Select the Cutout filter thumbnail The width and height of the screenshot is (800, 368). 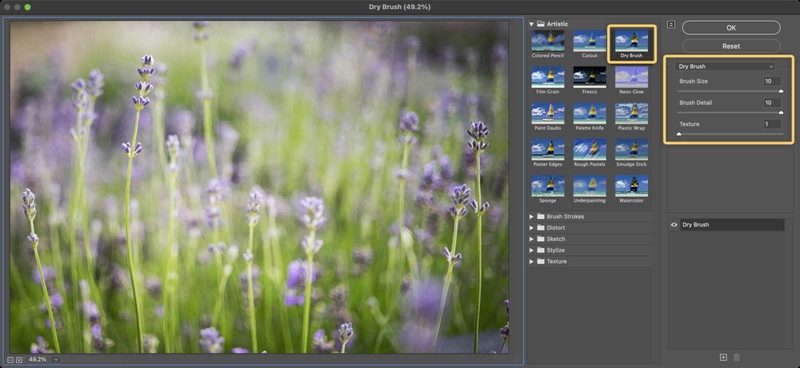click(x=589, y=41)
